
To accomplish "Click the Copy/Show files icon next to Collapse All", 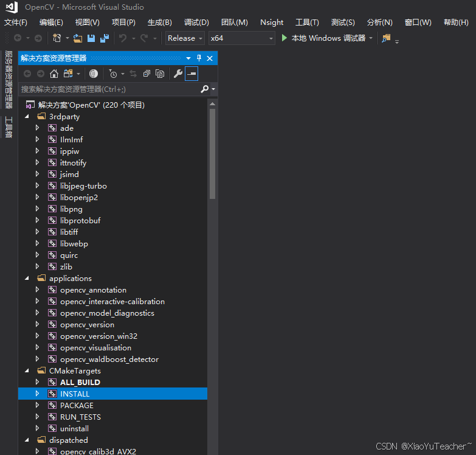I will [x=160, y=74].
